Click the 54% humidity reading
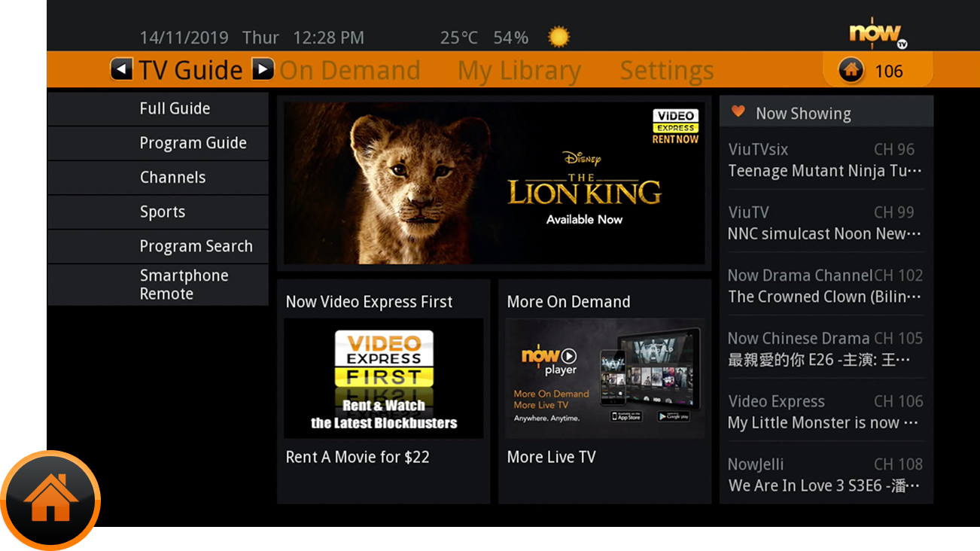980x551 pixels. click(x=511, y=38)
